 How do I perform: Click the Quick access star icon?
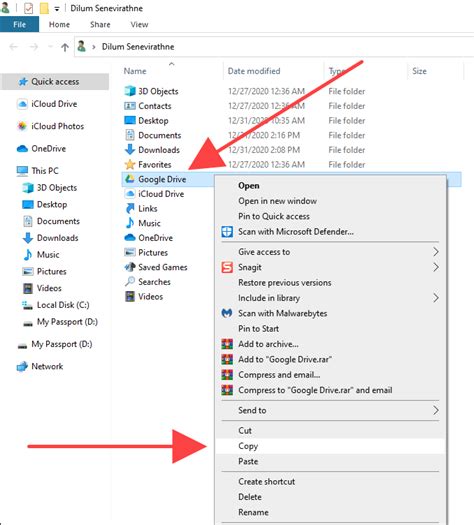(x=23, y=81)
